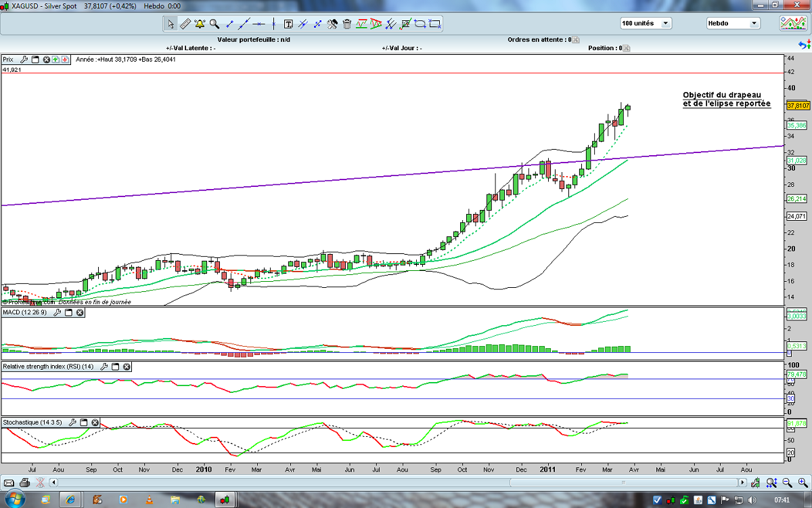The image size is (812, 508).
Task: Activate the magnifying glass zoom tool
Action: (x=215, y=24)
